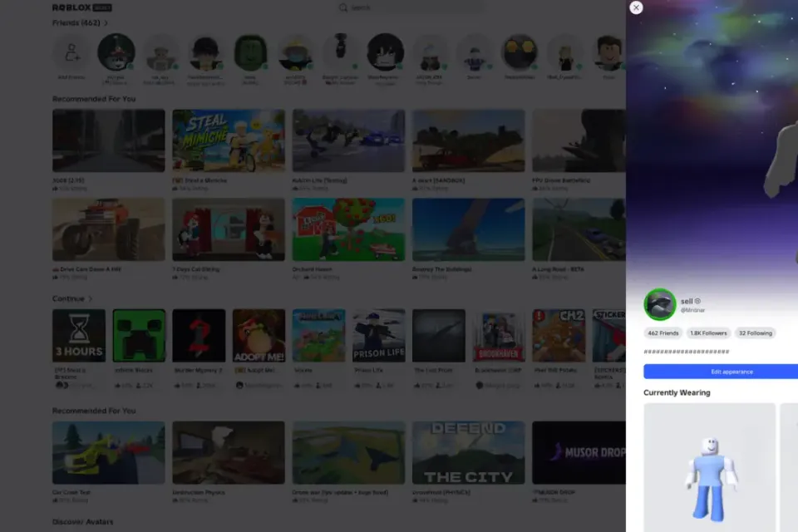Image resolution: width=798 pixels, height=532 pixels.
Task: Close the profile side panel
Action: pos(636,7)
